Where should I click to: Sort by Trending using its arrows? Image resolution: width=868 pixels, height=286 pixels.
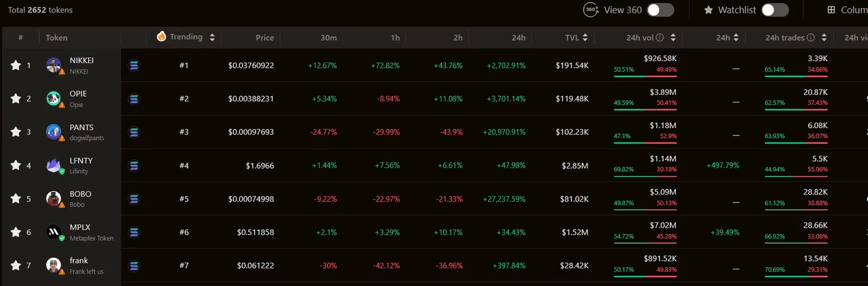click(x=212, y=37)
